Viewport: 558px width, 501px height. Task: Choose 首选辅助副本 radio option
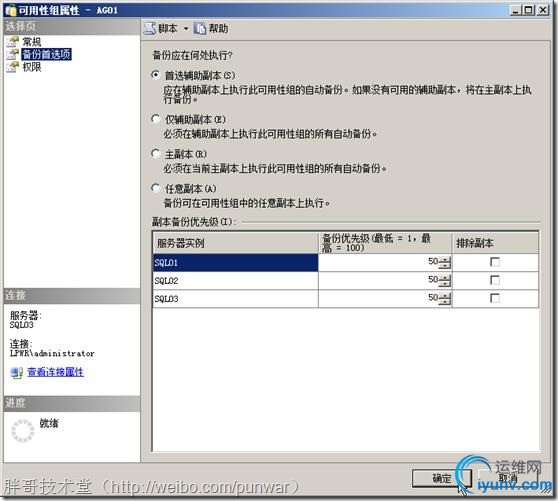tap(156, 75)
